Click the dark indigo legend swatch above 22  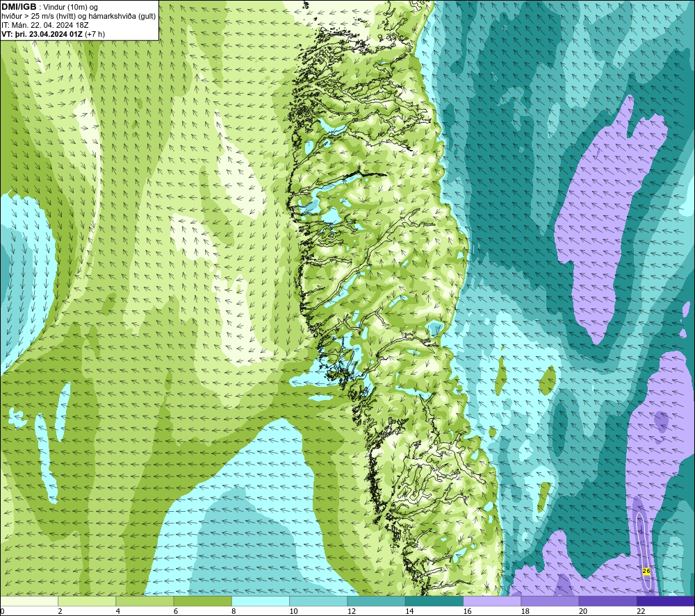[x=666, y=601]
